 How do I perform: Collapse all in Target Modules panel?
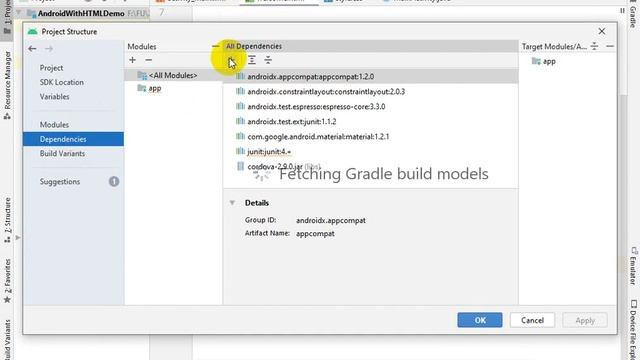coord(594,46)
